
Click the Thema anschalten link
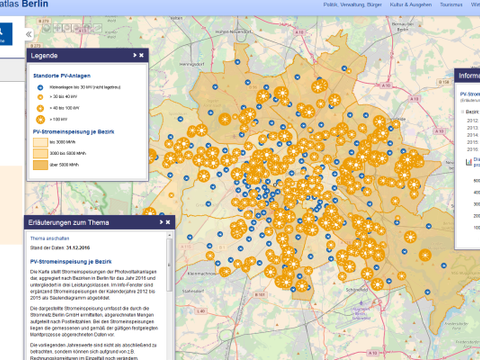tap(50, 238)
